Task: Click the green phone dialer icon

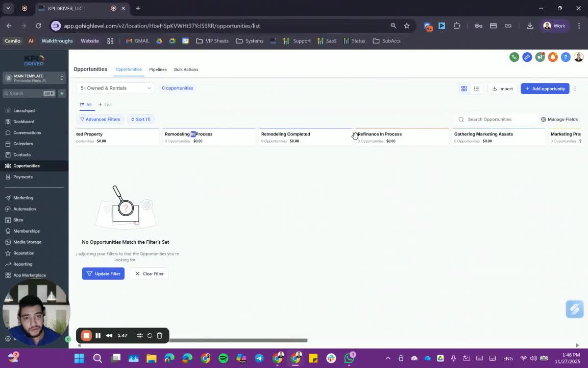Action: (x=514, y=57)
